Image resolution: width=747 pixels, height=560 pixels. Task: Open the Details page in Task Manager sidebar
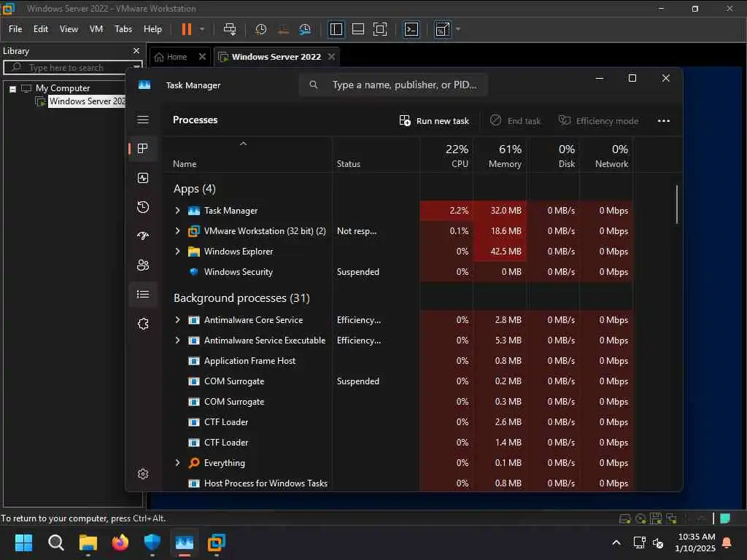(143, 295)
